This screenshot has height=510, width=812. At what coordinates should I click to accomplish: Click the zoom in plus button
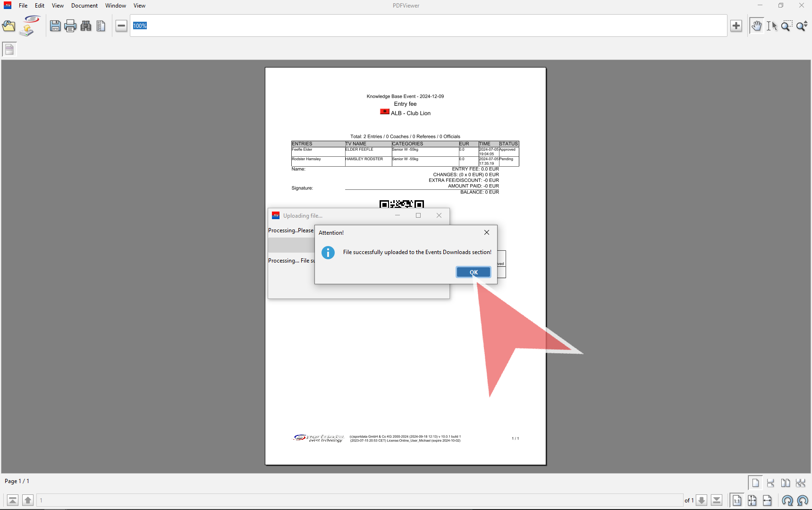pyautogui.click(x=736, y=26)
